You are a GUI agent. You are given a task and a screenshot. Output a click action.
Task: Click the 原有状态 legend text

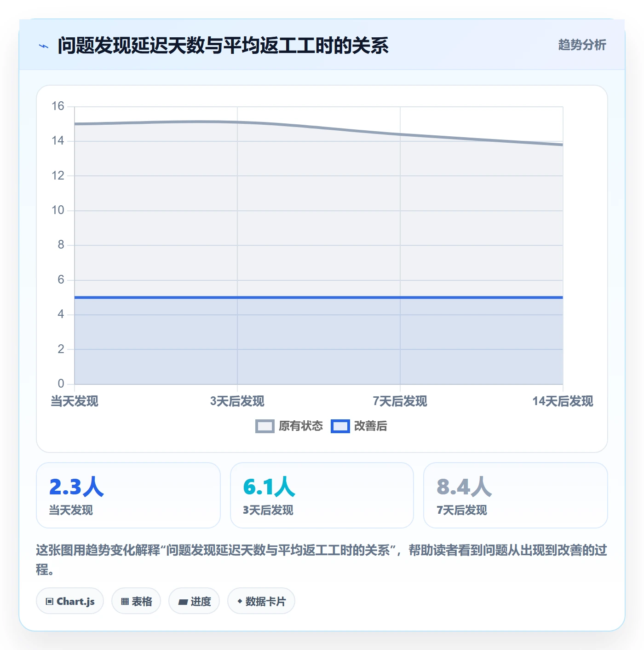point(301,426)
